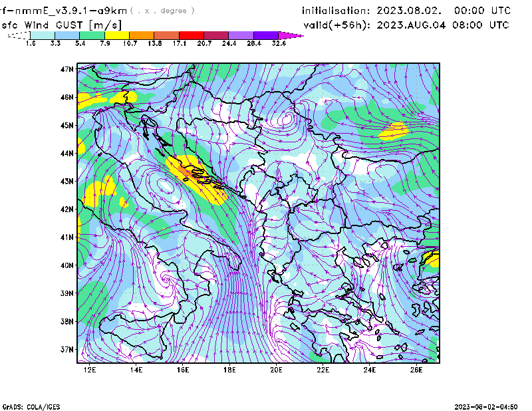Click the grey '( . x . degree )' text

pyautogui.click(x=162, y=11)
